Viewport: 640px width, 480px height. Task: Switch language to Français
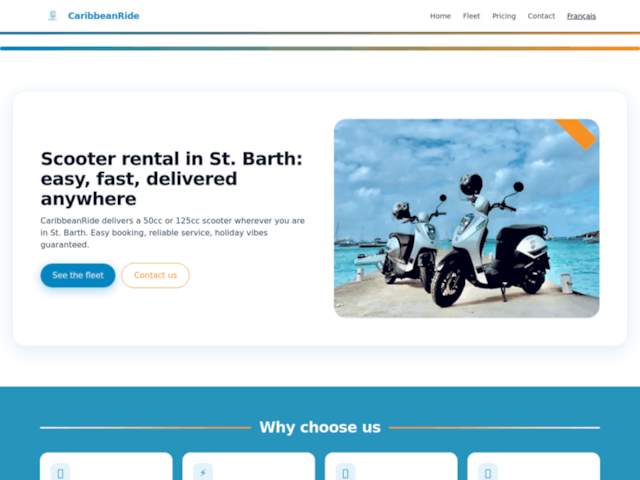581,16
